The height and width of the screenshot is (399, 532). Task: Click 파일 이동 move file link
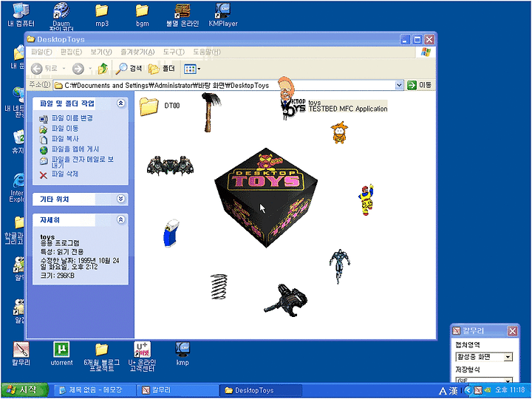pos(65,129)
